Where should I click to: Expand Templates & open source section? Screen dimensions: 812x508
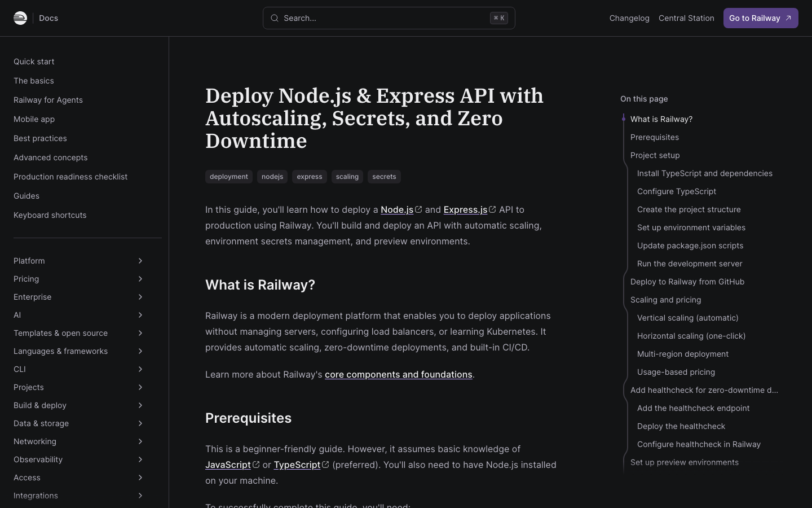(140, 333)
